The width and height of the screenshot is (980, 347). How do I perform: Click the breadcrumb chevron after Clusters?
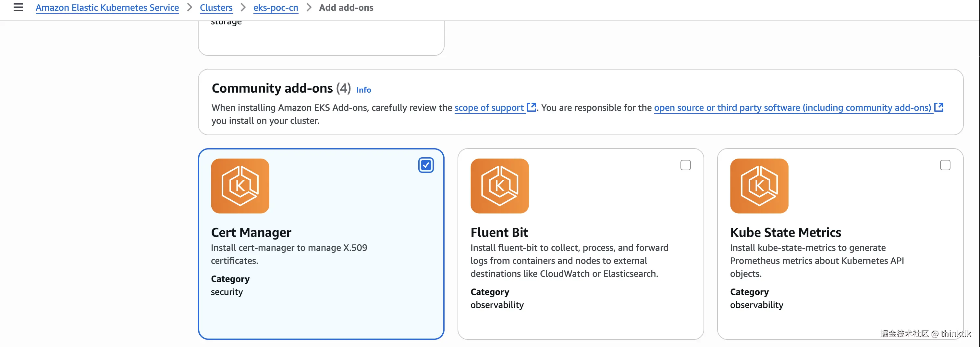[x=243, y=7]
